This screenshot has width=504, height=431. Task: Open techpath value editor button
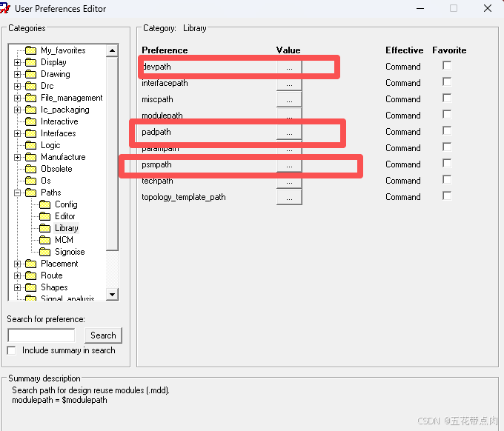(289, 181)
